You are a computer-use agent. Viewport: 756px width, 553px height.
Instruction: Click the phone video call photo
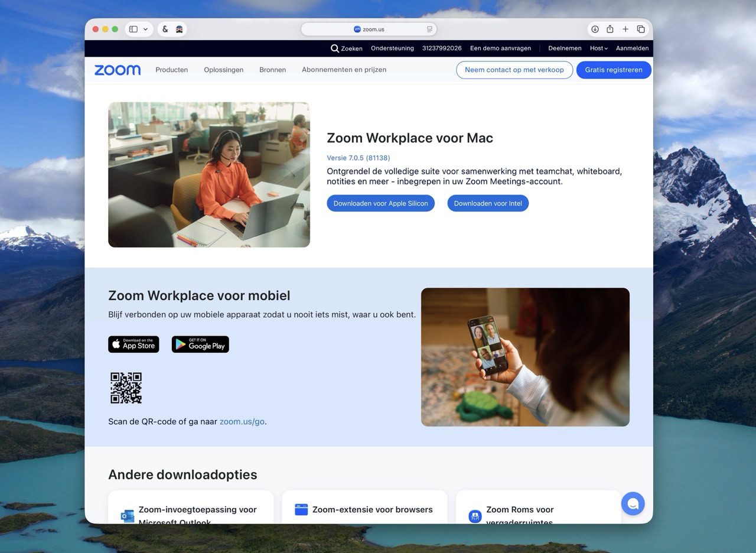click(525, 357)
